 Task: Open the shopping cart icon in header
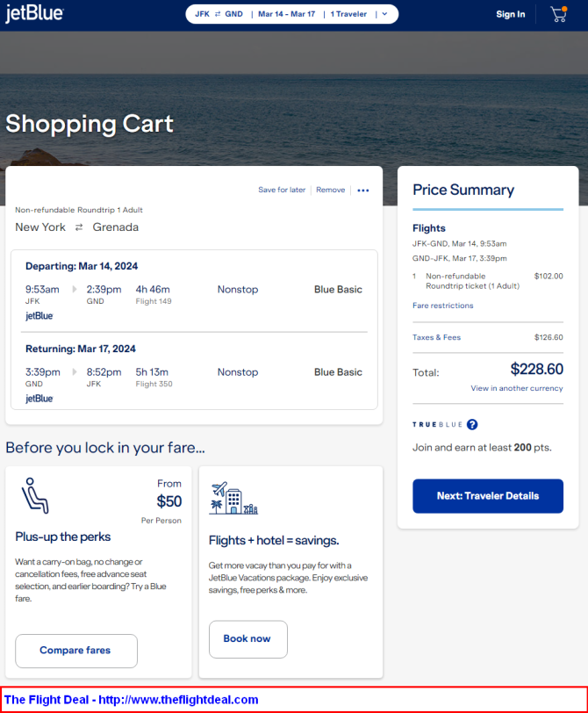pos(559,14)
